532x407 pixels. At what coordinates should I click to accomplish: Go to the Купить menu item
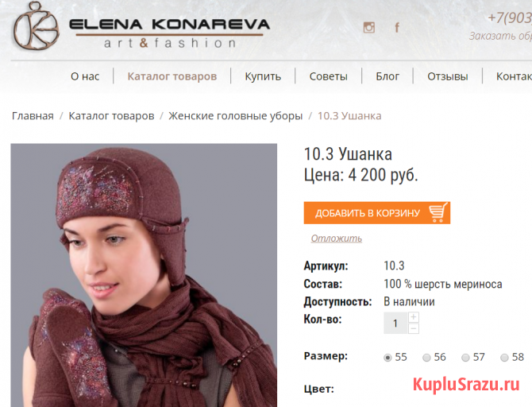263,76
